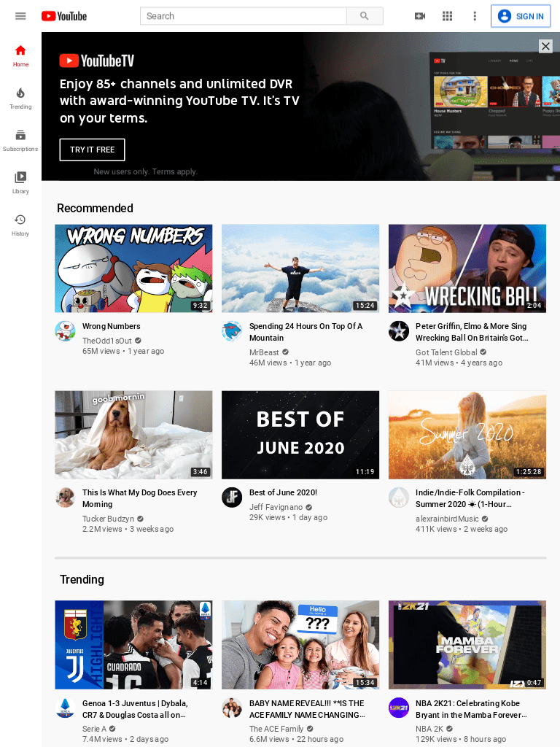Image resolution: width=560 pixels, height=747 pixels.
Task: Open Got Talent Global channel name link
Action: 446,352
